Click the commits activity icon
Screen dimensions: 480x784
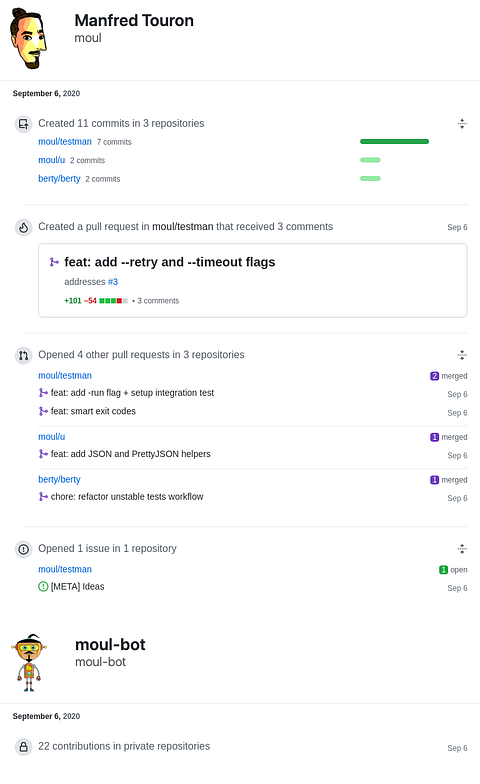[24, 124]
